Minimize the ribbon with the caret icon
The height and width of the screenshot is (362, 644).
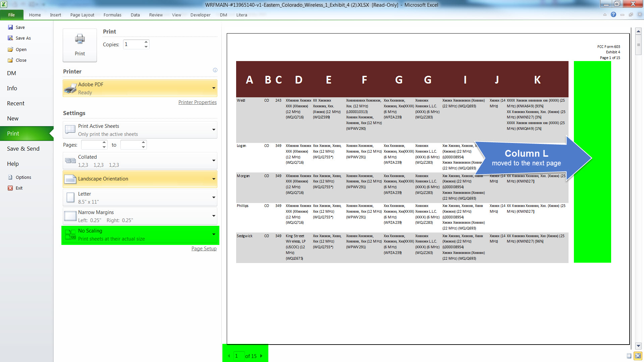pos(605,15)
